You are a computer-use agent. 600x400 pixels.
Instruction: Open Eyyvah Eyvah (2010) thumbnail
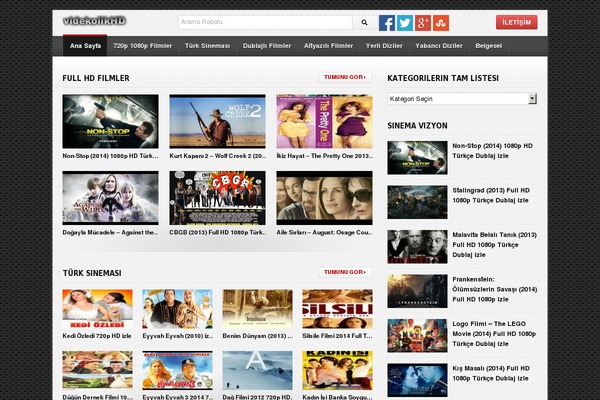coord(178,309)
